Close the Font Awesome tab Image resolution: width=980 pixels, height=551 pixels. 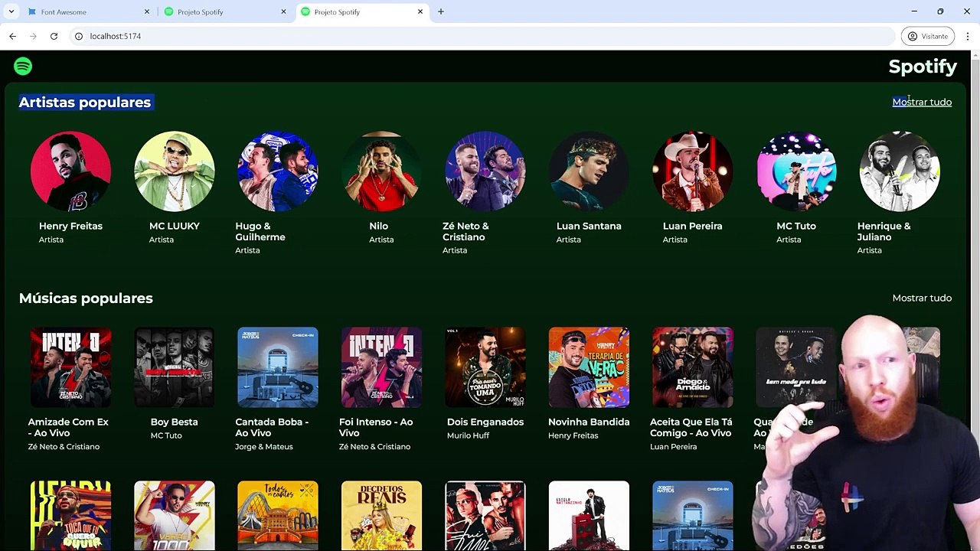click(147, 11)
